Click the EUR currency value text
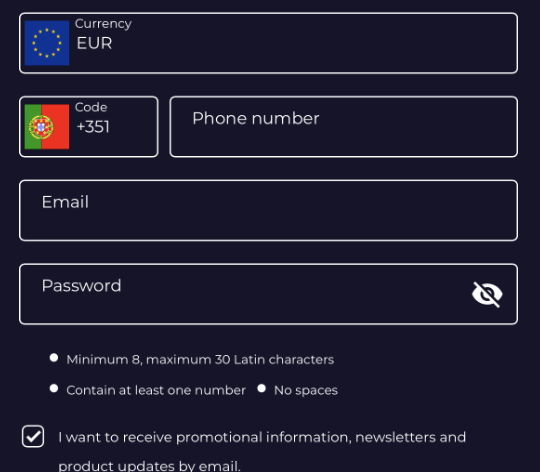This screenshot has height=472, width=540. click(x=94, y=43)
